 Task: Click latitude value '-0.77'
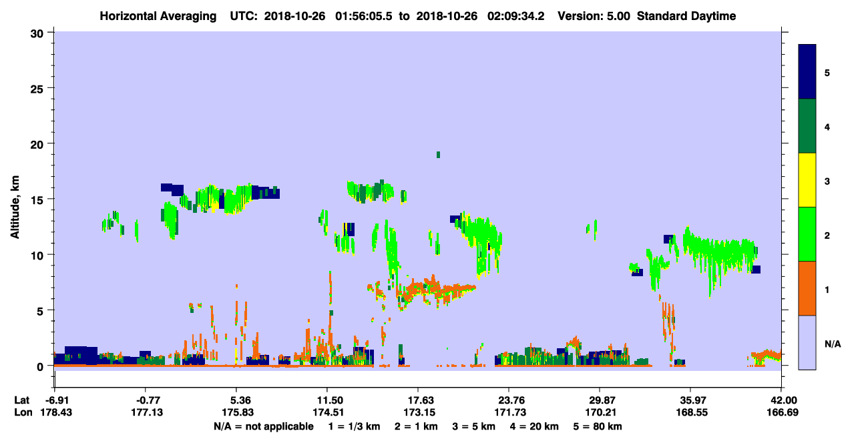click(146, 400)
